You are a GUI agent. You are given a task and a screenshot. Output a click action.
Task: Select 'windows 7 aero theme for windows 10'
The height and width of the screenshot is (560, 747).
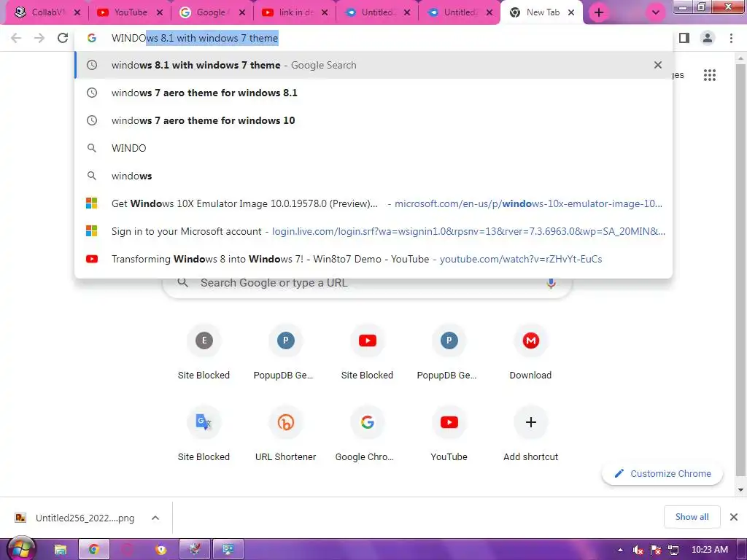point(373,120)
